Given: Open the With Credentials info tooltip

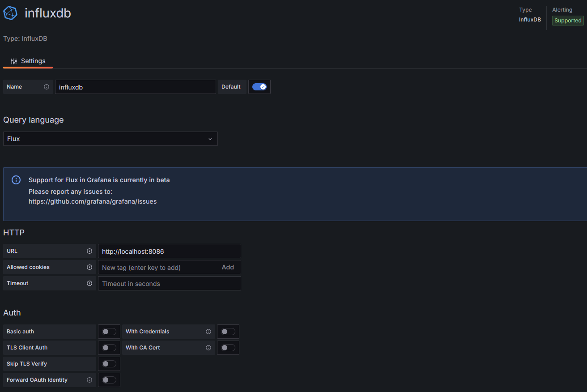Looking at the screenshot, I should pos(208,332).
